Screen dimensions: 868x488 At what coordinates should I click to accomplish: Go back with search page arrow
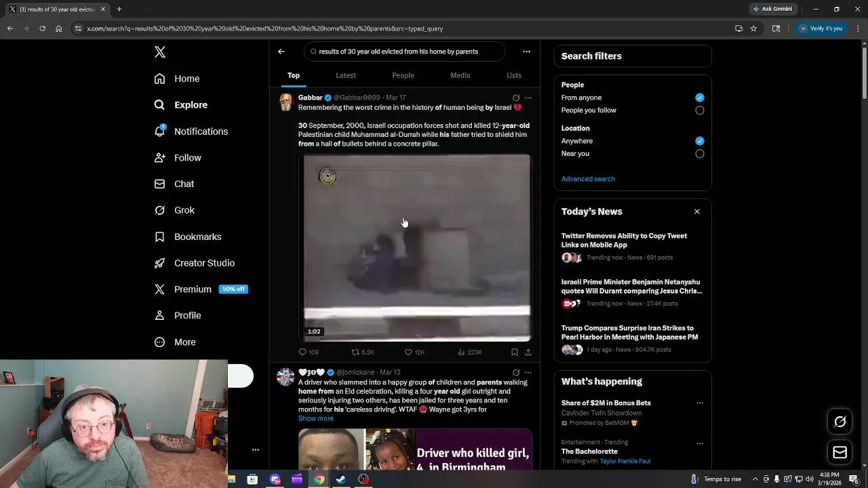281,52
